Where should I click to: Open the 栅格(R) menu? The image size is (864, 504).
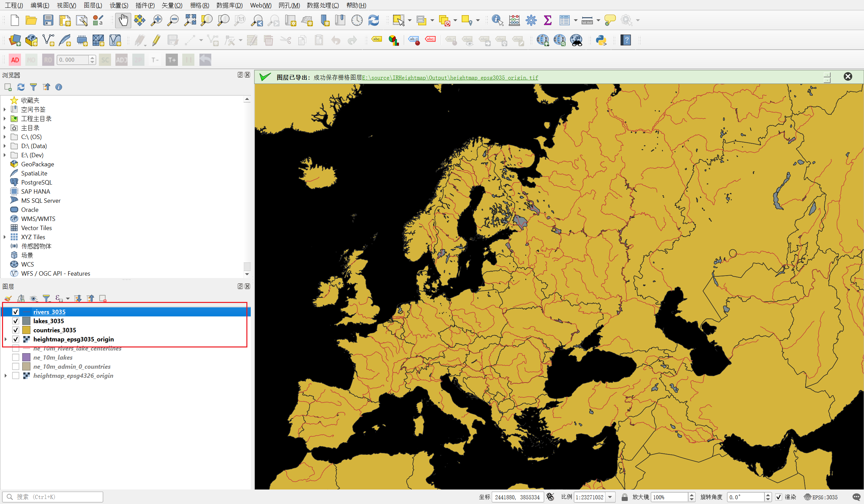pyautogui.click(x=199, y=5)
